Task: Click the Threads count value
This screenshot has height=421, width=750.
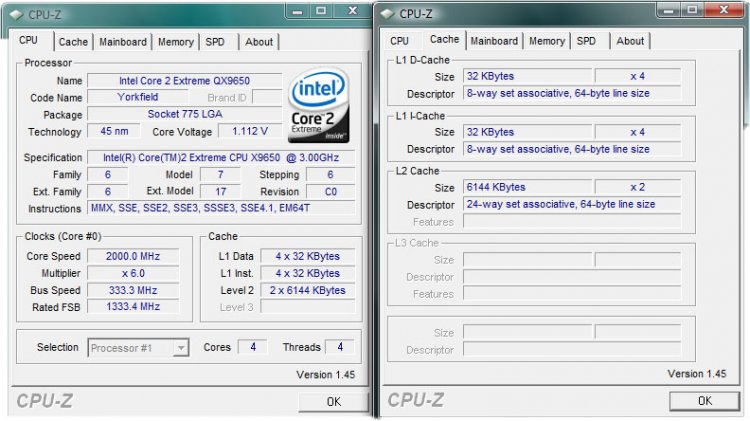Action: coord(340,347)
